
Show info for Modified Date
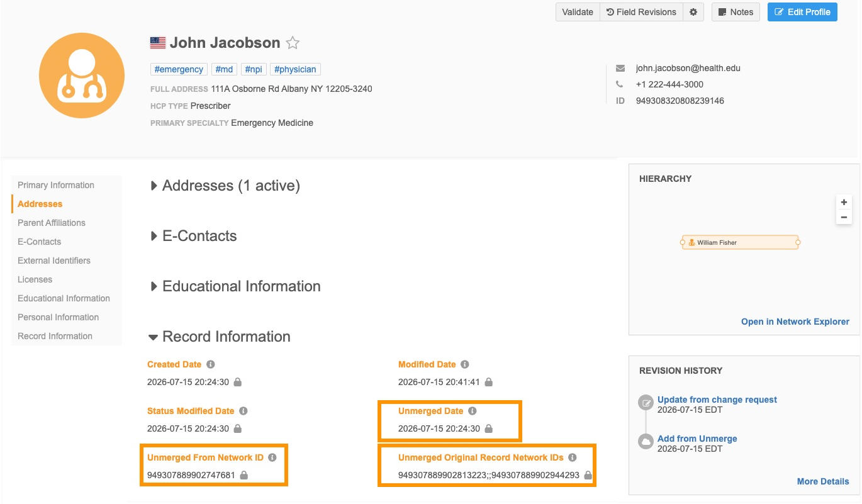[465, 364]
